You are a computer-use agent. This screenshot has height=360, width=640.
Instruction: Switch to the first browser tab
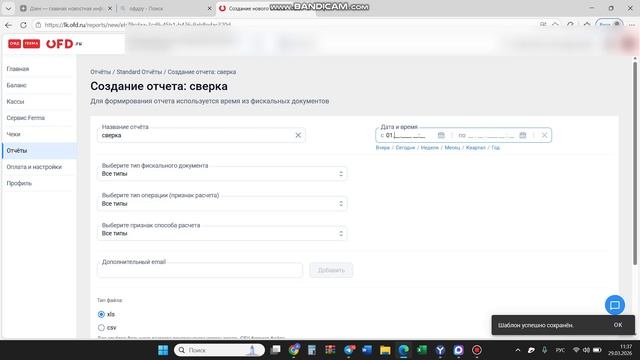pyautogui.click(x=65, y=8)
